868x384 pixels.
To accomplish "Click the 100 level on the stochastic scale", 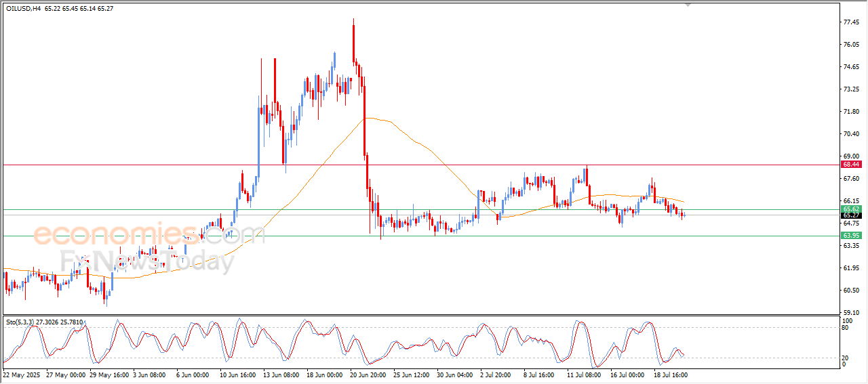I will pos(848,320).
